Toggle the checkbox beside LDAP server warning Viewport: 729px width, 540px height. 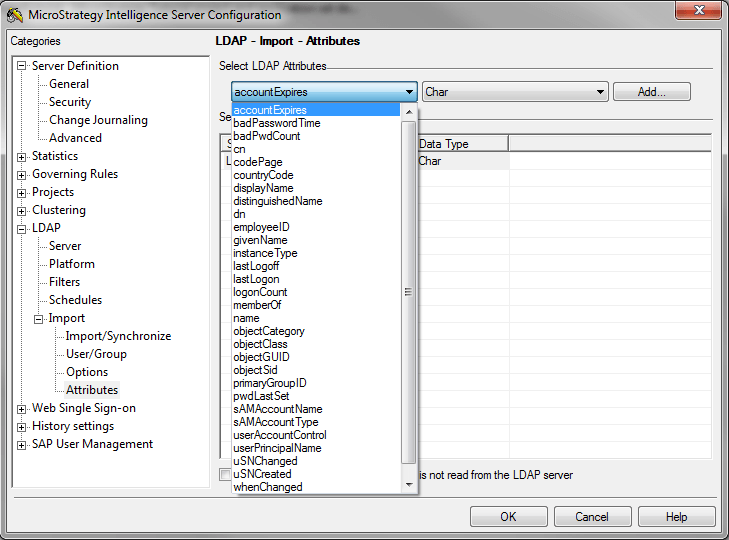pos(225,474)
